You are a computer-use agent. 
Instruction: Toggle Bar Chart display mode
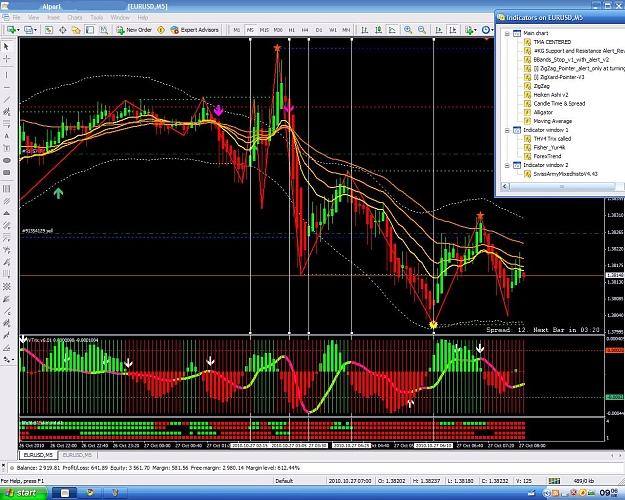click(x=365, y=30)
